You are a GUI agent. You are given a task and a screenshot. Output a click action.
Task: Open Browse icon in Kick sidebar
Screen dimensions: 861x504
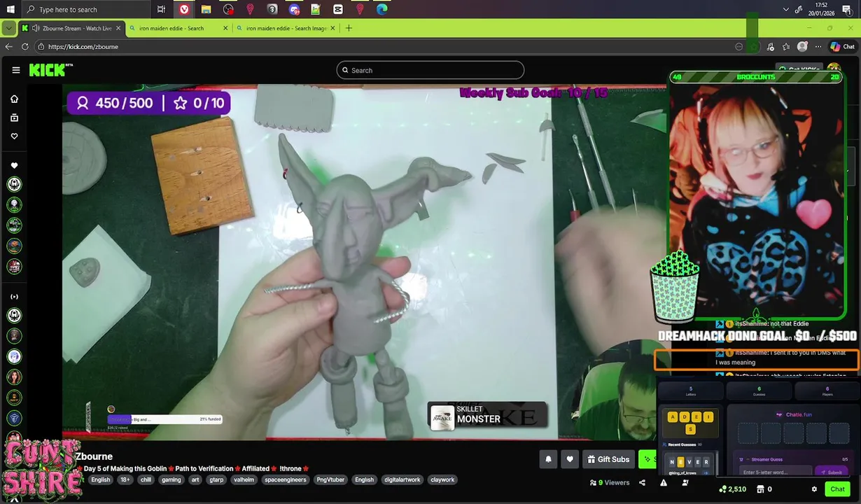14,118
